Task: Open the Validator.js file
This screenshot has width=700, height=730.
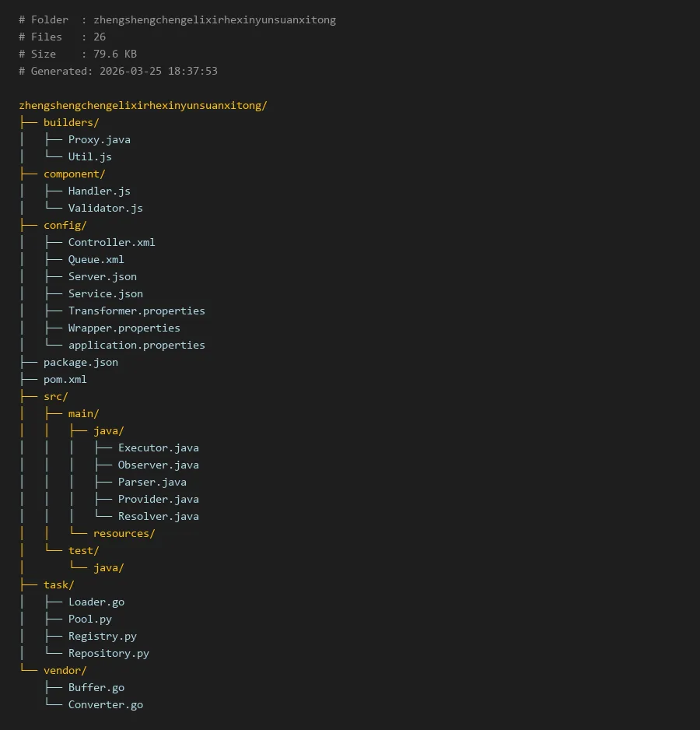Action: pyautogui.click(x=105, y=208)
